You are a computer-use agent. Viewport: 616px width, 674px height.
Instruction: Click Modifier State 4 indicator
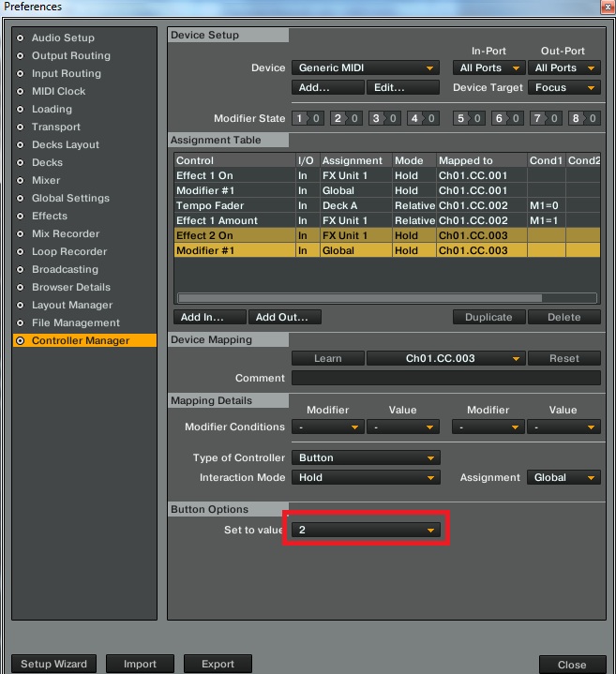coord(423,118)
